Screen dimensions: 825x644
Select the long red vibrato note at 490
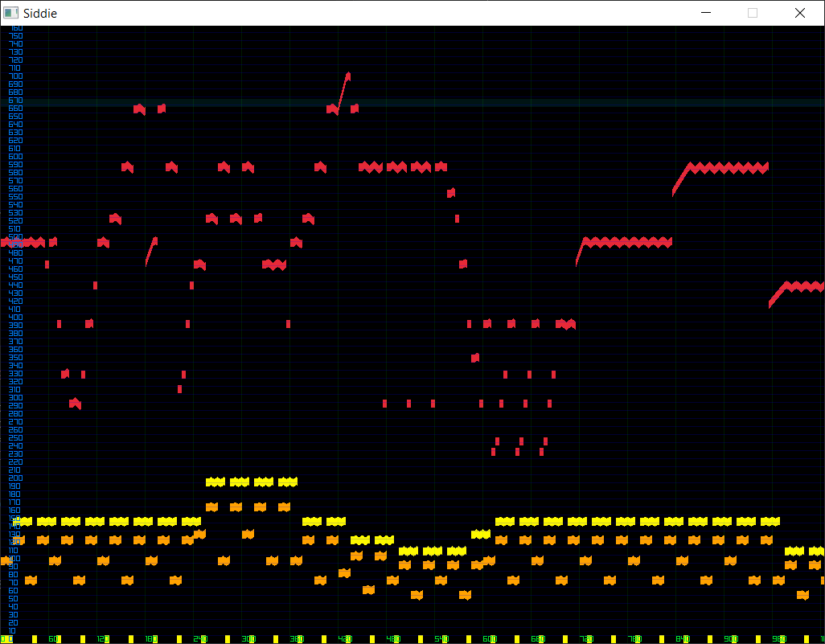(627, 242)
